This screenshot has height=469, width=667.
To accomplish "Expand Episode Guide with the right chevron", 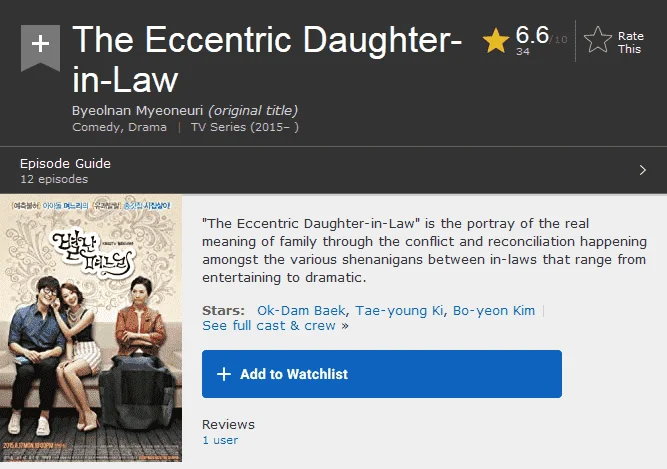I will (642, 170).
